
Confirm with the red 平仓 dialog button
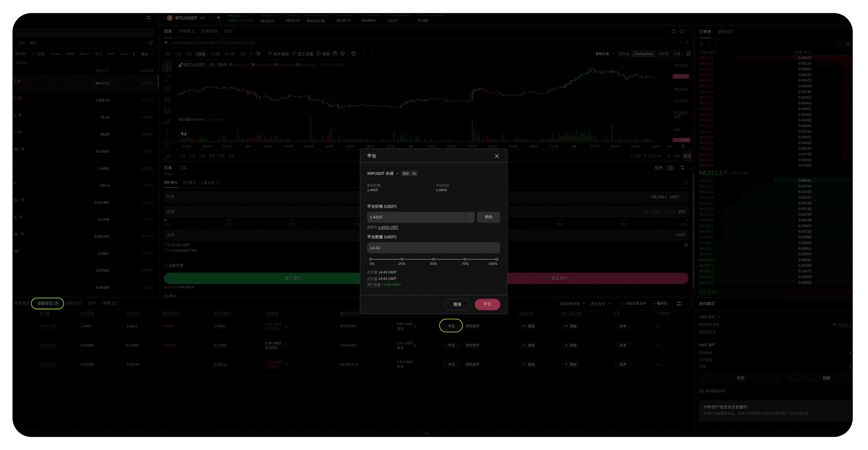pos(487,304)
